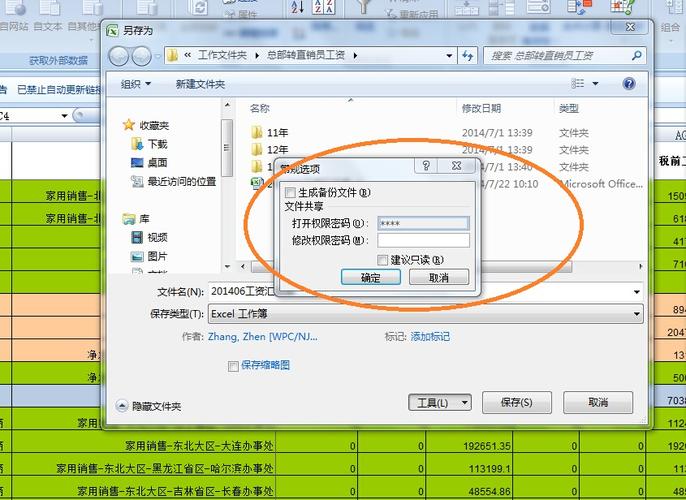Toggle 保存缩略图 checkbox

[x=233, y=366]
